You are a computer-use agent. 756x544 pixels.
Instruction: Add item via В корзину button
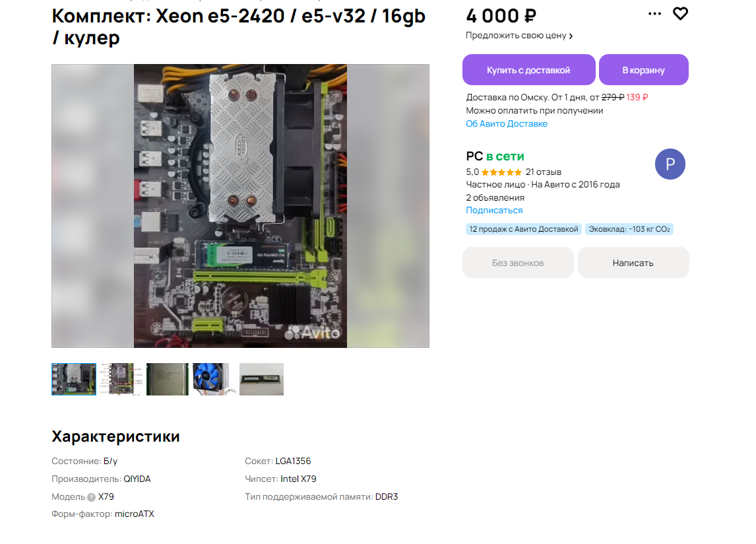[x=643, y=70]
